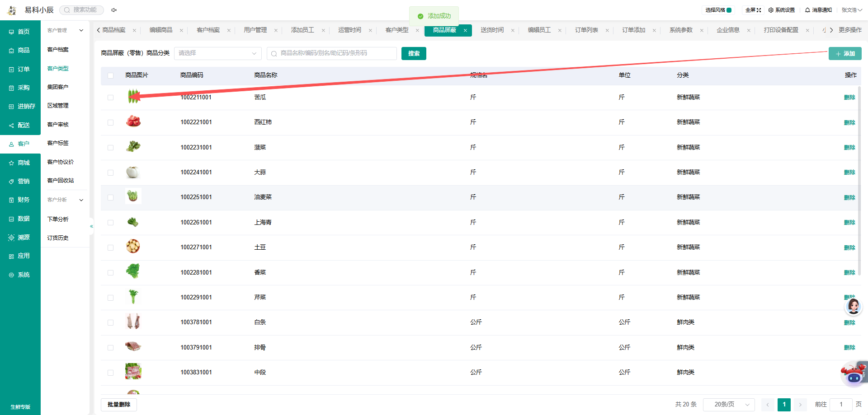The height and width of the screenshot is (415, 868).
Task: Go to the 订单 orders sidebar section
Action: [20, 70]
